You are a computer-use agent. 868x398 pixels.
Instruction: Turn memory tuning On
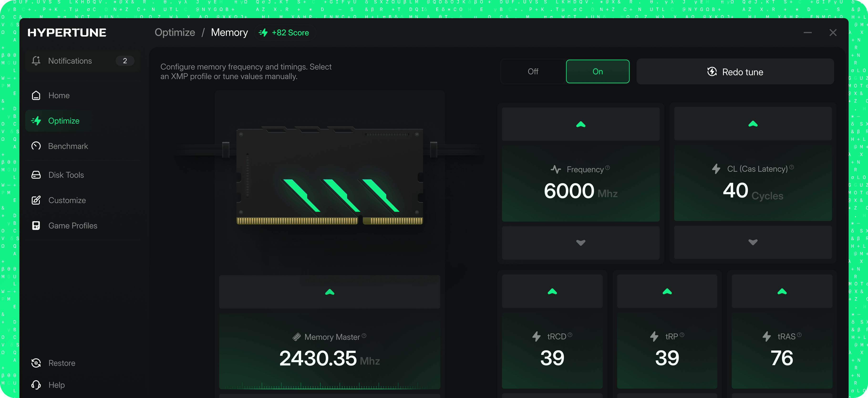pyautogui.click(x=598, y=72)
